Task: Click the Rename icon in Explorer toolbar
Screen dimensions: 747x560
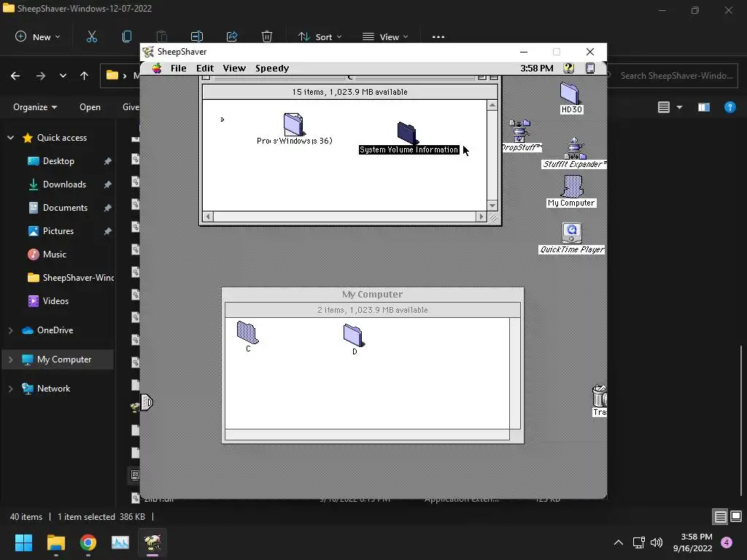Action: 197,36
